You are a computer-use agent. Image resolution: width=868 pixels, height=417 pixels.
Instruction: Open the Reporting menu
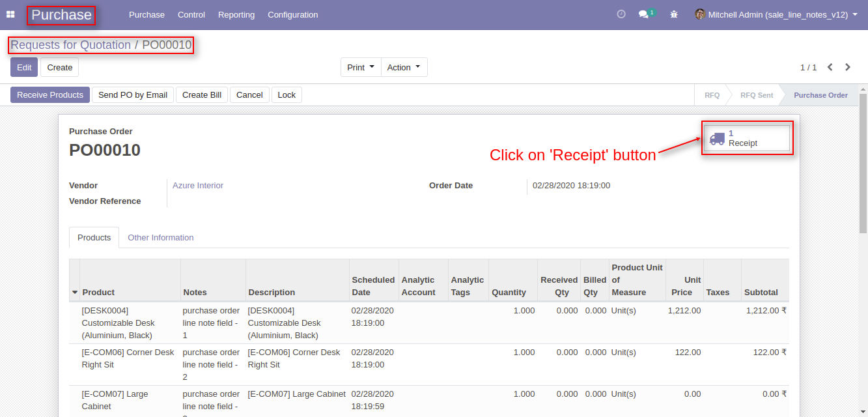[236, 14]
